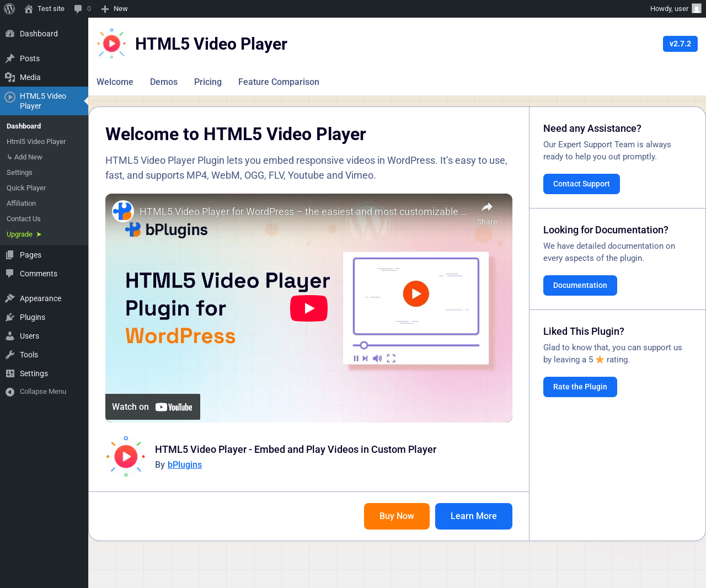Click the Test site name link
The image size is (706, 588).
click(51, 9)
